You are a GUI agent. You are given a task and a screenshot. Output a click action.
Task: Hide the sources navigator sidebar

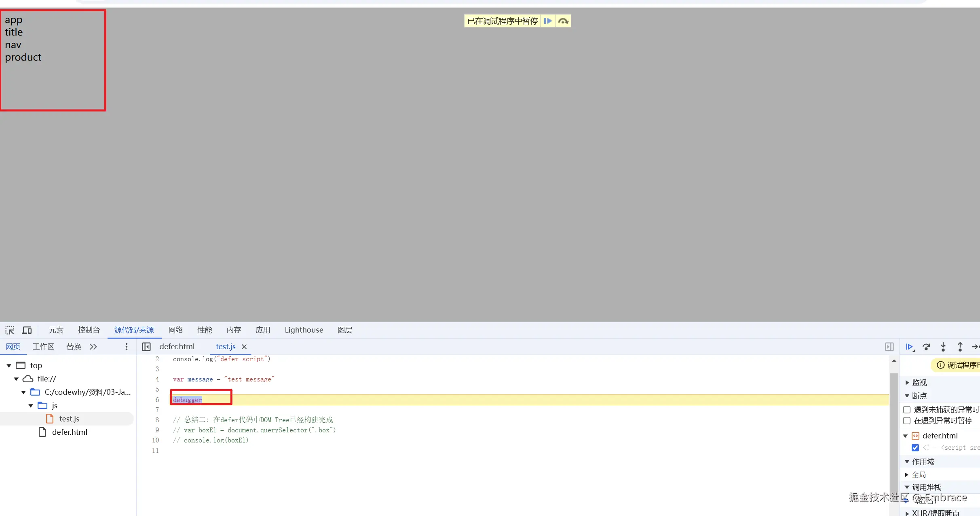pos(146,347)
